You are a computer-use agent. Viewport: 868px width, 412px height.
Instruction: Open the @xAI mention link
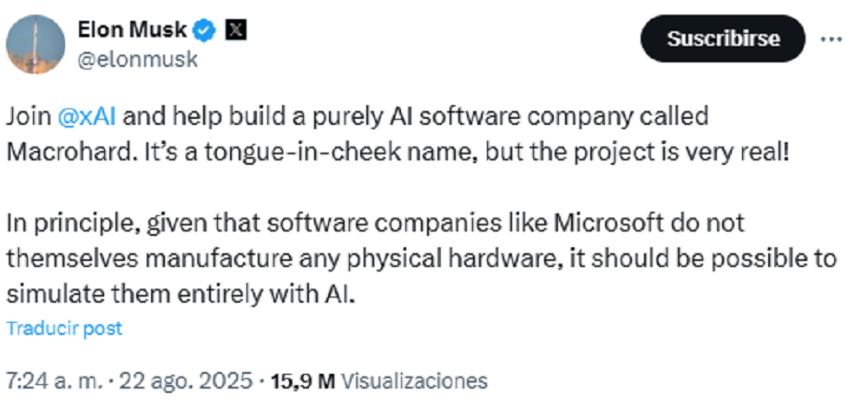click(x=87, y=117)
